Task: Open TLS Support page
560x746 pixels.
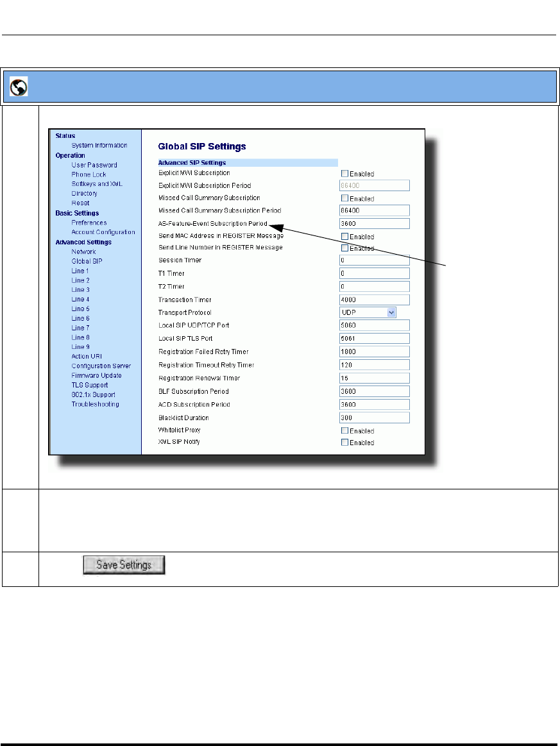Action: (x=89, y=385)
